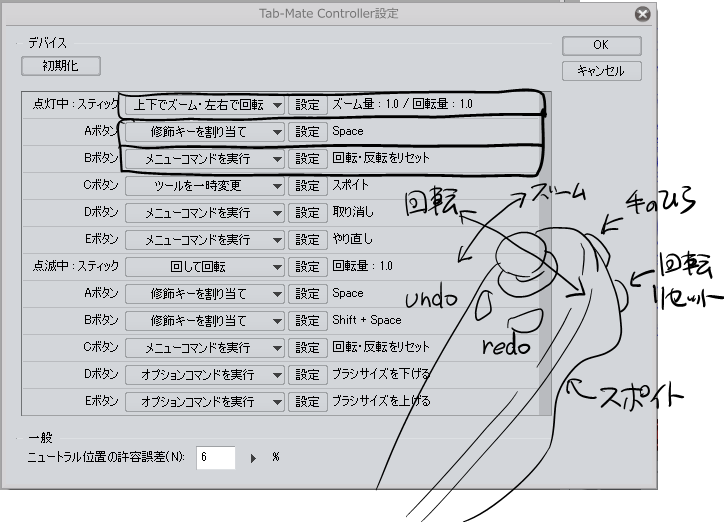Click 設定 beside Shift + Space
The width and height of the screenshot is (724, 522).
pos(308,321)
